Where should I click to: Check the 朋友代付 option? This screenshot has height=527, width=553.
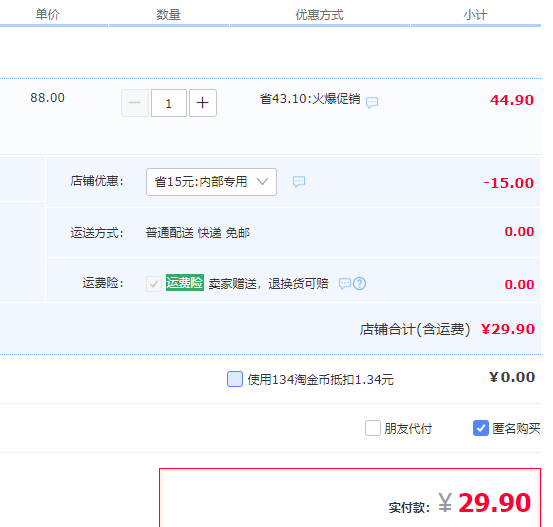[x=373, y=428]
